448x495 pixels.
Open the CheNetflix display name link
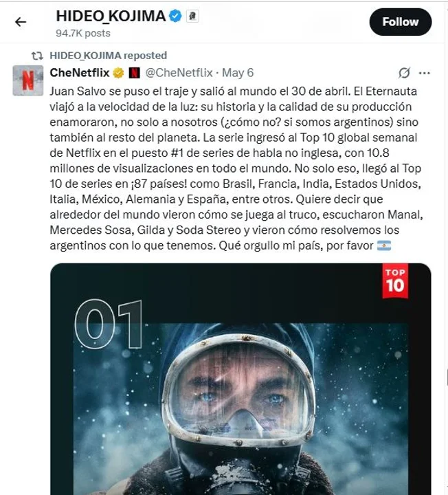coord(80,73)
